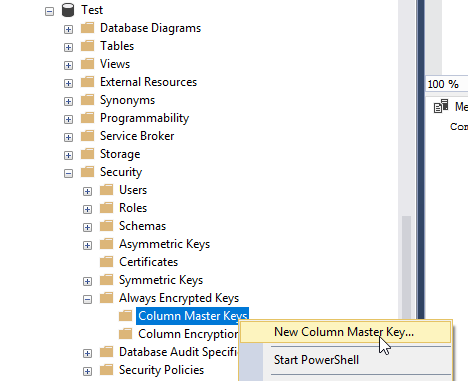Select the Security Policies tree item

tap(161, 370)
